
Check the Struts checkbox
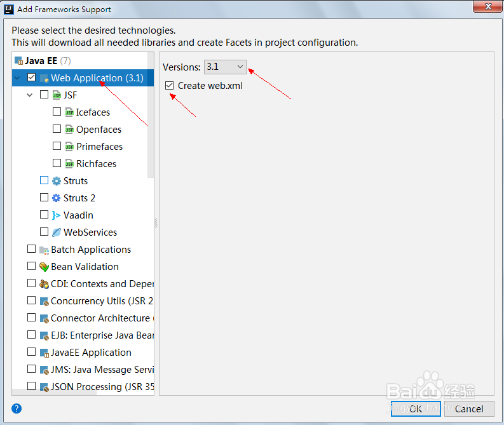point(44,180)
